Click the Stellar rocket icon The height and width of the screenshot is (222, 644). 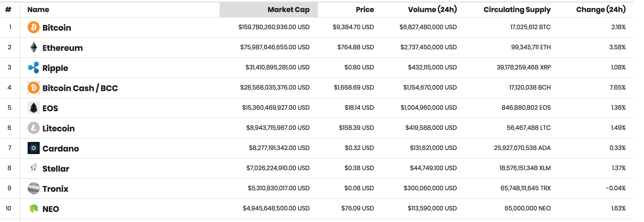coord(34,168)
